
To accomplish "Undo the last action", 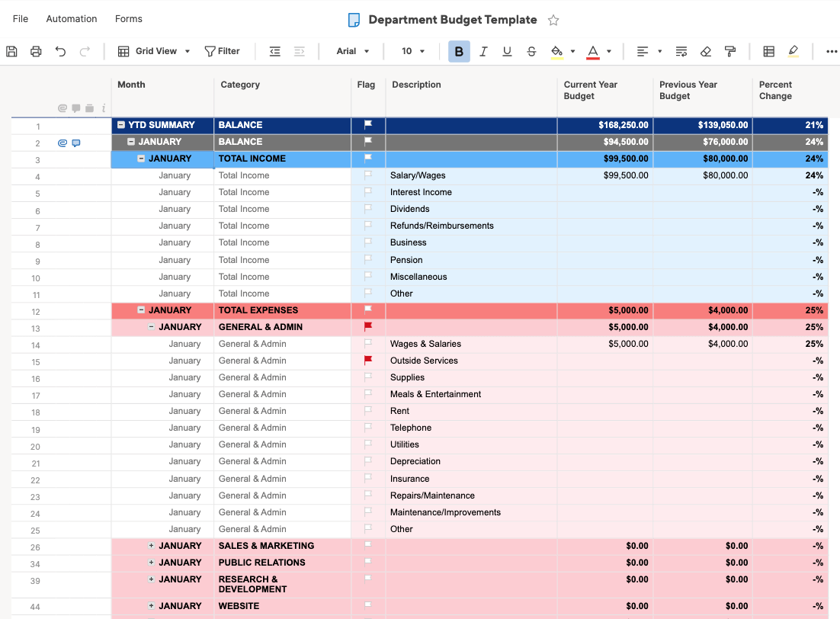I will (x=60, y=51).
